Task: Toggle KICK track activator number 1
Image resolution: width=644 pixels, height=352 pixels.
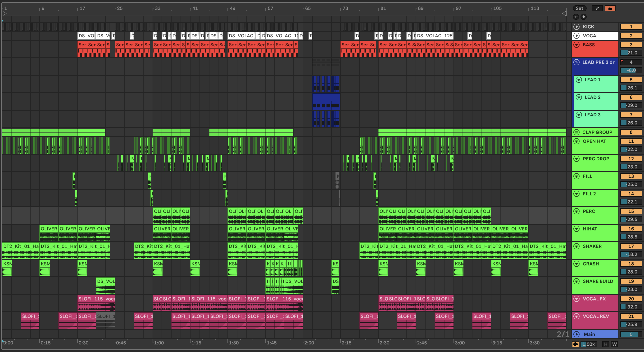Action: click(631, 27)
